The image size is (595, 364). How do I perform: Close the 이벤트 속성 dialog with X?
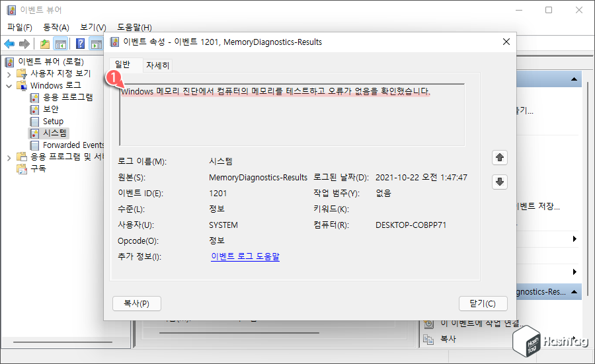(x=506, y=42)
